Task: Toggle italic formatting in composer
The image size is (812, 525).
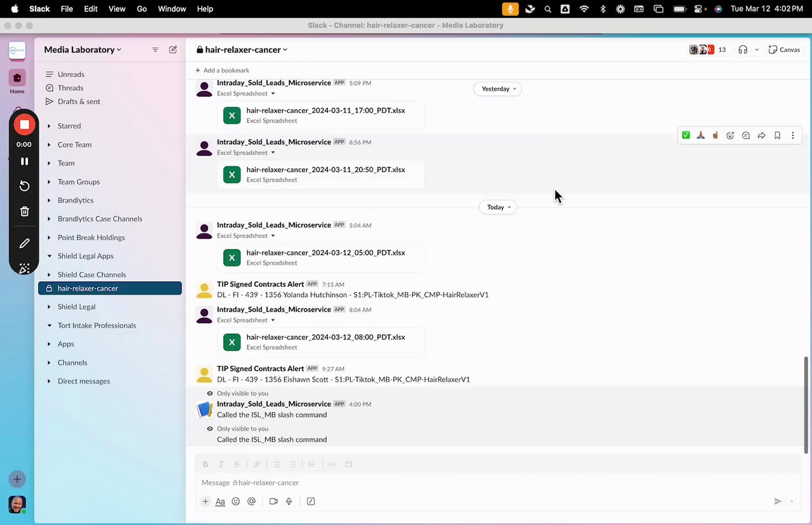Action: pyautogui.click(x=221, y=464)
